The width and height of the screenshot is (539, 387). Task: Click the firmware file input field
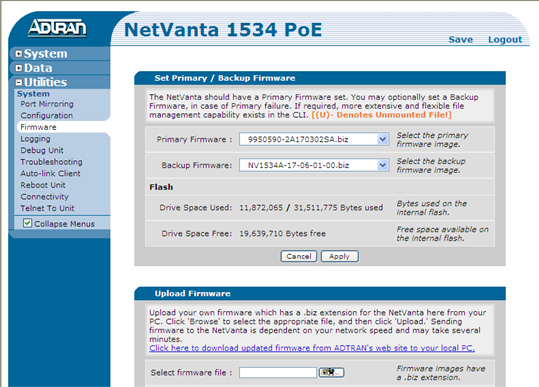pyautogui.click(x=278, y=373)
